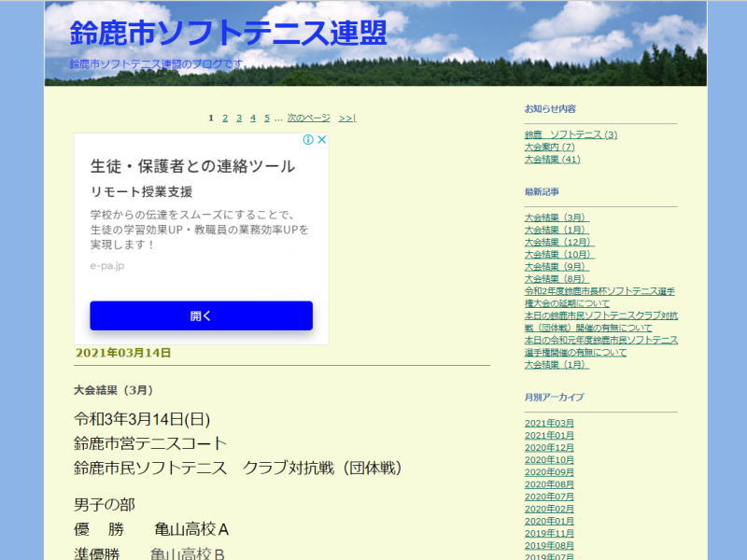Open the 大会案内 (7) category
747x560 pixels.
pyautogui.click(x=549, y=147)
